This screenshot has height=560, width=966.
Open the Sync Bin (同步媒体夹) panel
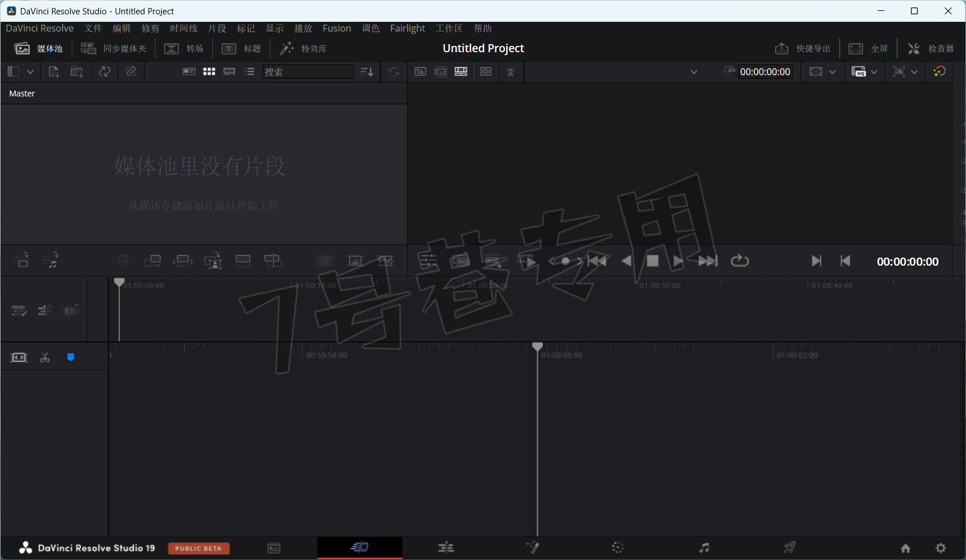coord(114,49)
